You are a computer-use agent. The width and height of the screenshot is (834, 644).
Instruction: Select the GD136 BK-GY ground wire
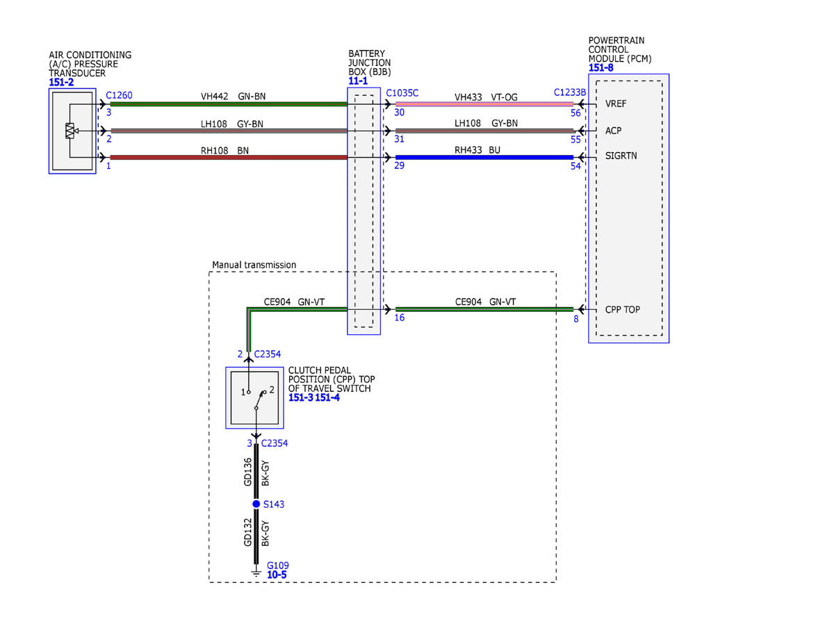pyautogui.click(x=256, y=472)
